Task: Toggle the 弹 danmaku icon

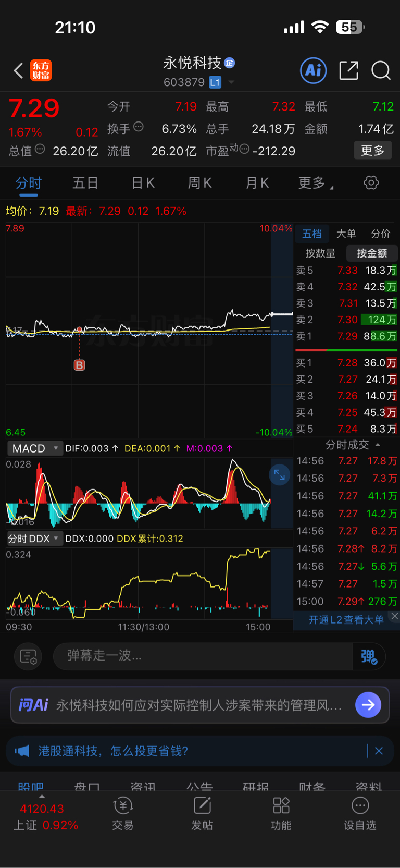Action: pyautogui.click(x=369, y=656)
